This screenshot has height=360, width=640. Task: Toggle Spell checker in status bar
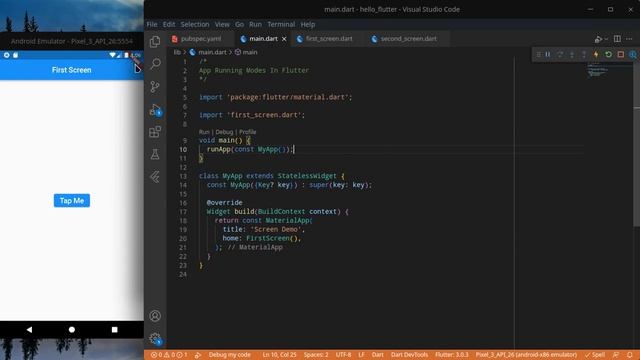(596, 355)
